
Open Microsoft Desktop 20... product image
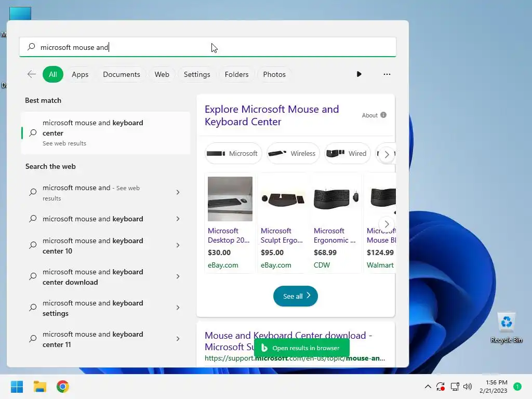[x=230, y=199]
